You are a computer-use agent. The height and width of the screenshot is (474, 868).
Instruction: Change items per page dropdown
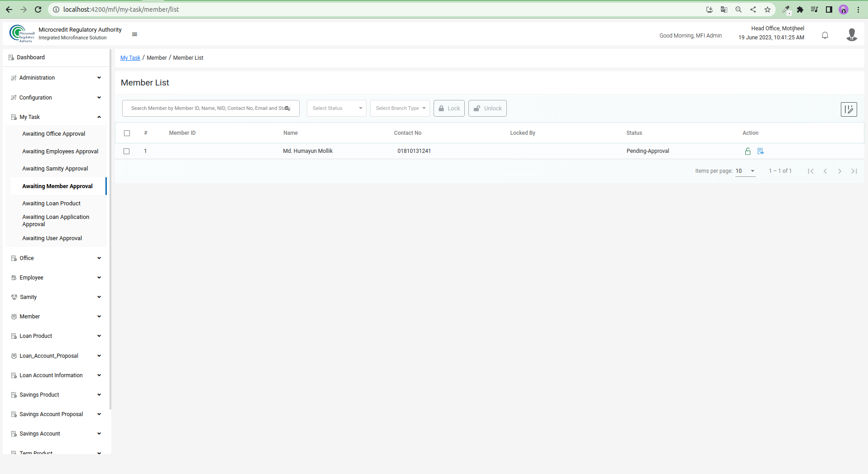point(745,171)
